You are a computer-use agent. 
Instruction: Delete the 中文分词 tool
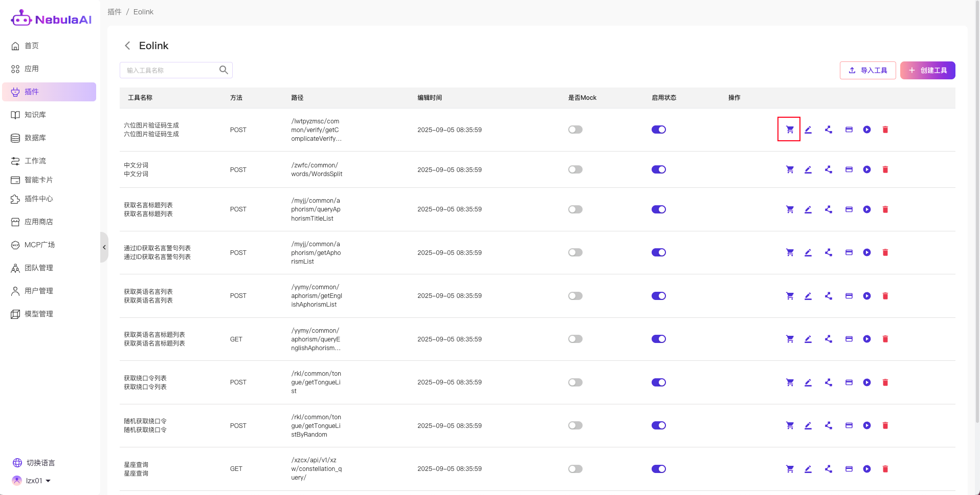click(x=885, y=169)
